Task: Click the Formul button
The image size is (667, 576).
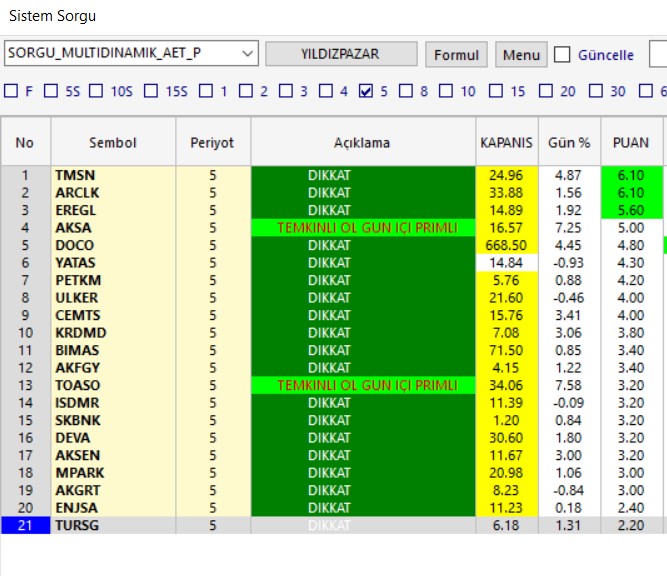Action: 456,54
